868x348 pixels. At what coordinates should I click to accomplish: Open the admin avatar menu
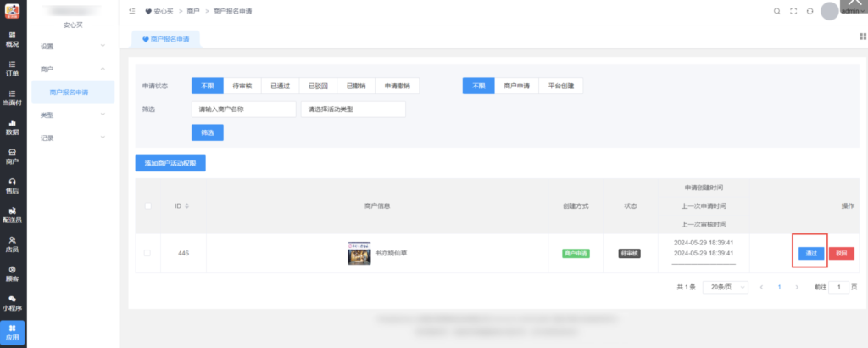pyautogui.click(x=830, y=11)
